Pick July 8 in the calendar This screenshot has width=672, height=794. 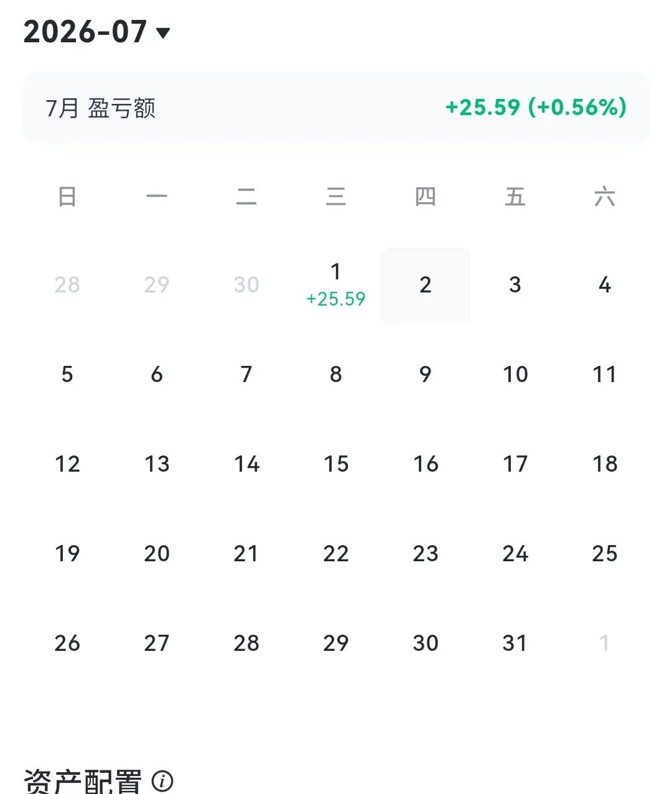[x=336, y=375]
